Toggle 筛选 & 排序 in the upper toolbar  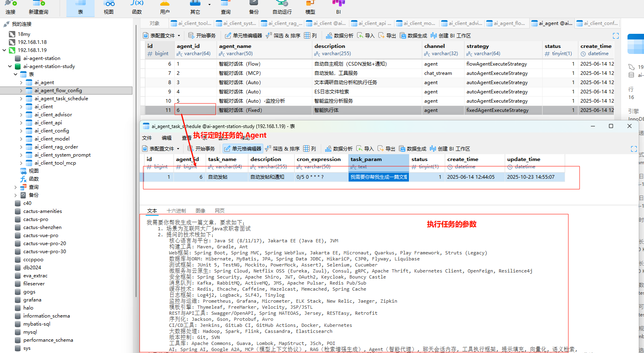[283, 36]
